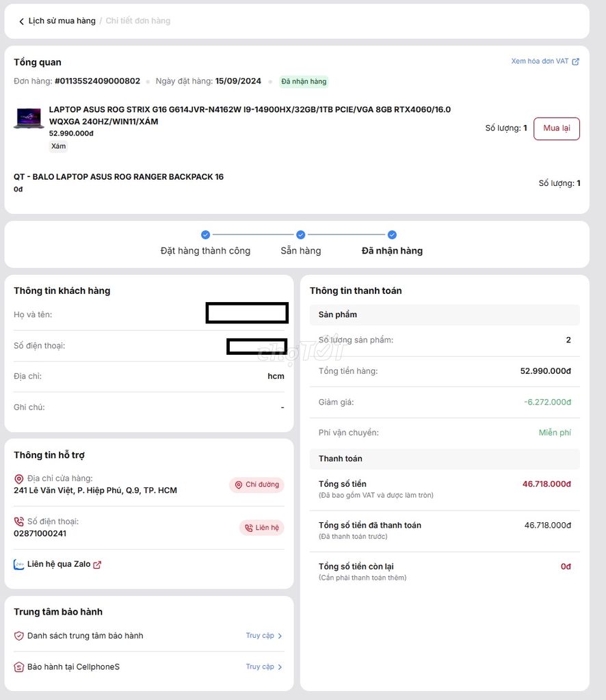Open Truy cập for Bảo hành tại CellphoneS
The width and height of the screenshot is (606, 700).
click(260, 667)
